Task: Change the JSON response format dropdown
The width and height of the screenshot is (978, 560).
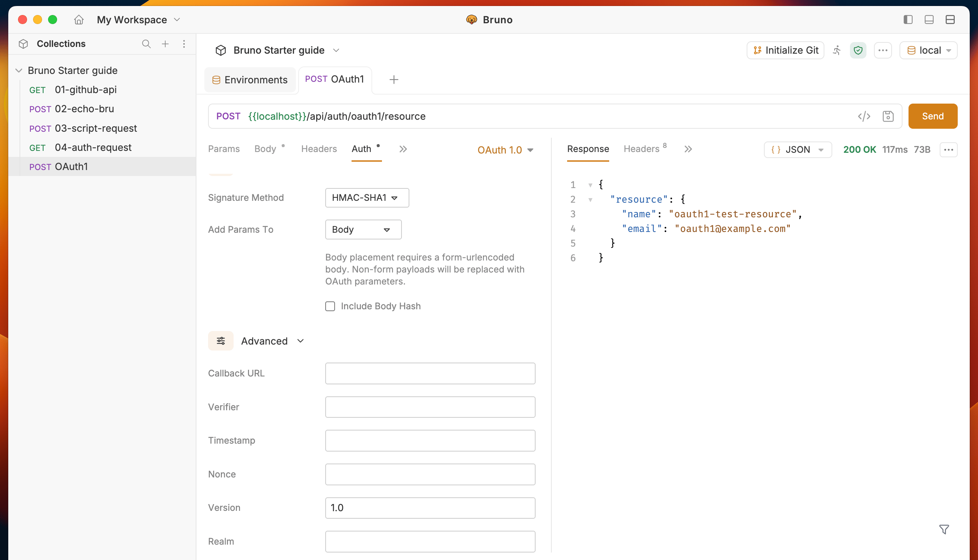Action: click(x=798, y=150)
